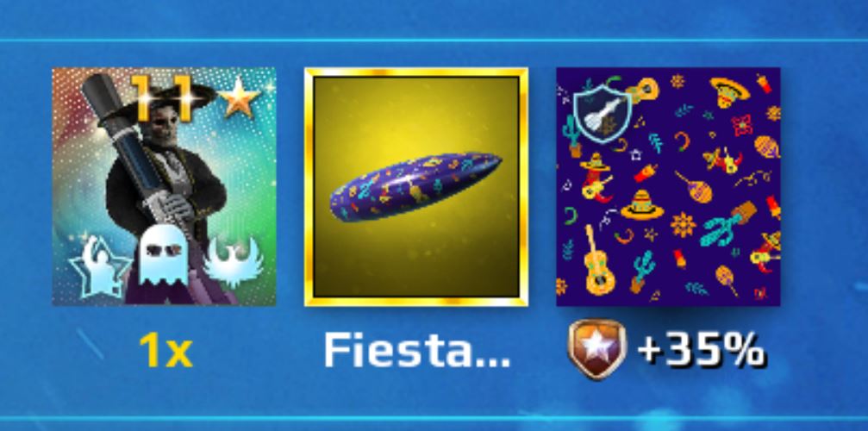Screen dimensions: 868x431
Task: Tap the ghost with sunglasses icon
Action: tap(162, 259)
